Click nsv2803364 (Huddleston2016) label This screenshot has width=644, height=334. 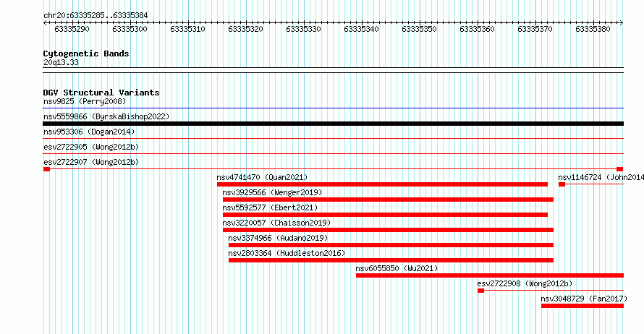[x=287, y=253]
